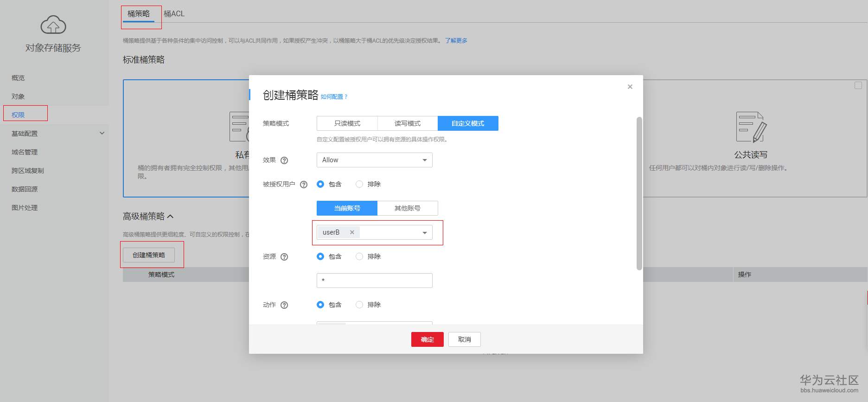Open 数据回源 in the sidebar
Image resolution: width=868 pixels, height=402 pixels.
tap(25, 189)
